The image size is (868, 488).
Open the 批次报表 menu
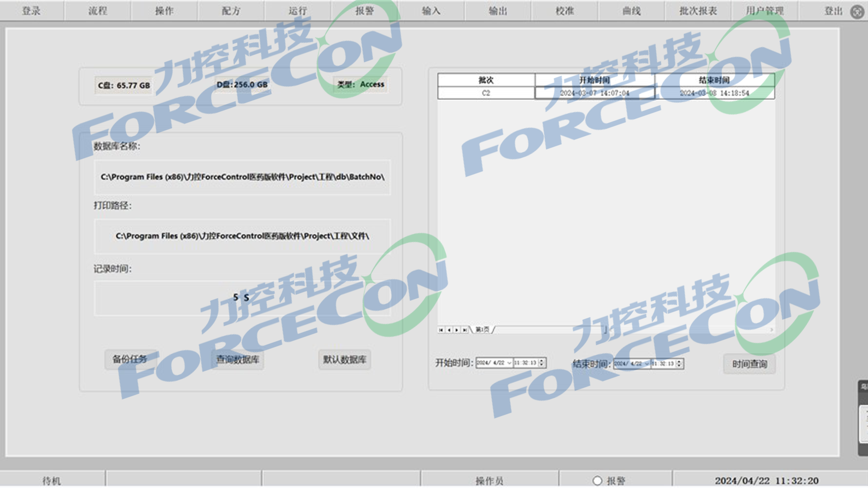[x=698, y=11]
